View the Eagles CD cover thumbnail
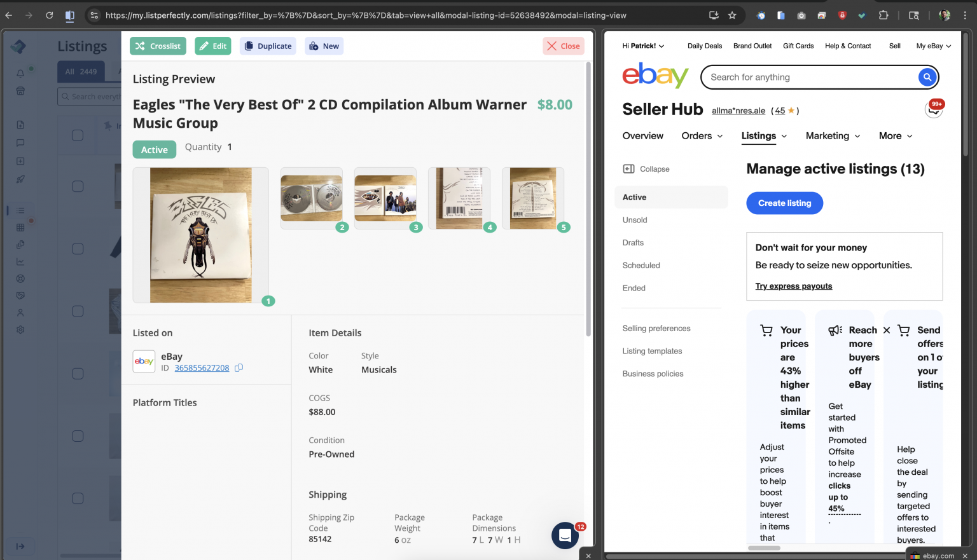Viewport: 977px width, 560px height. [x=200, y=235]
